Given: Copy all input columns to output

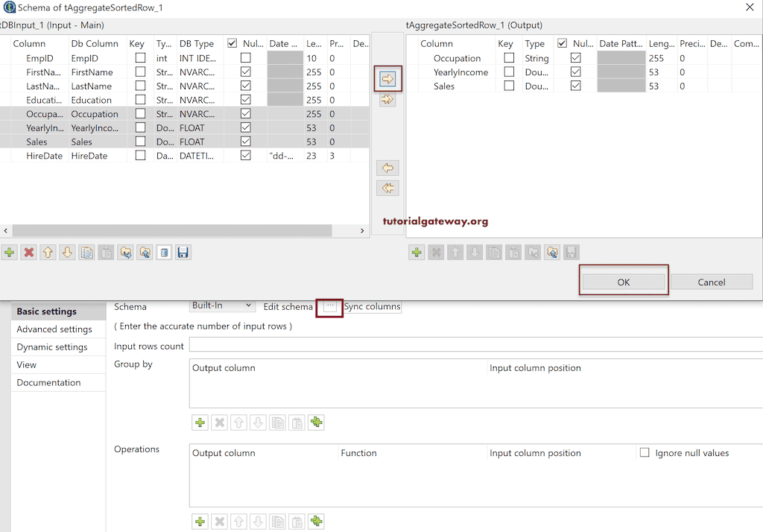Looking at the screenshot, I should point(387,99).
